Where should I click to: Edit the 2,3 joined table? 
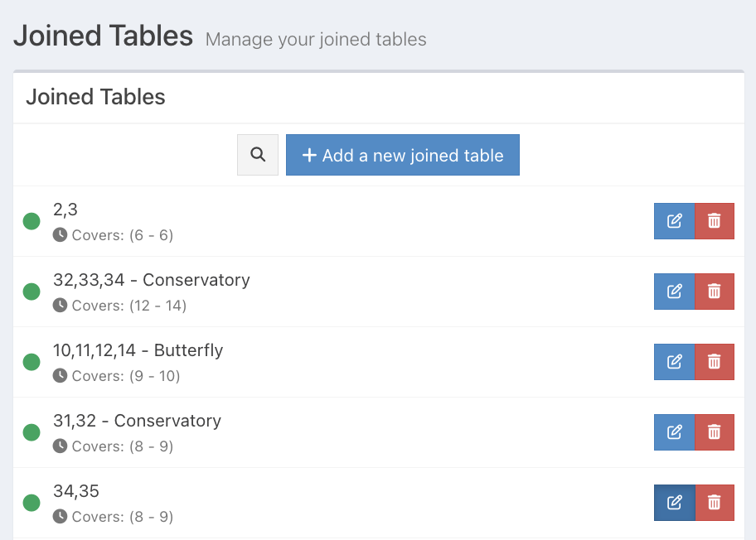pyautogui.click(x=674, y=221)
